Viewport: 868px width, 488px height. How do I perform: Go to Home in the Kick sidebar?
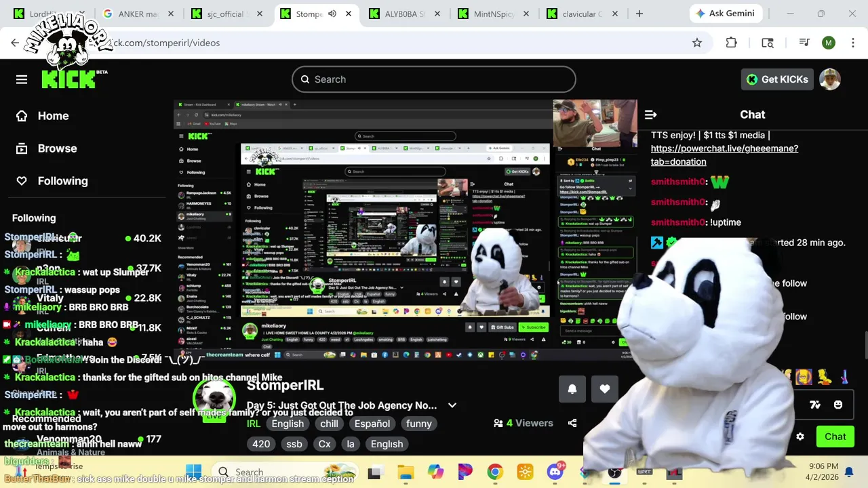pyautogui.click(x=43, y=116)
